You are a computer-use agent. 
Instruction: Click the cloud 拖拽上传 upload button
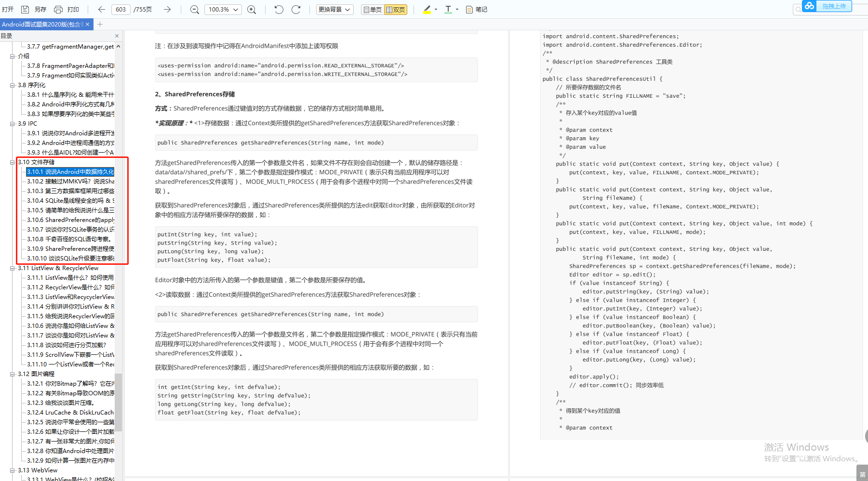(827, 6)
